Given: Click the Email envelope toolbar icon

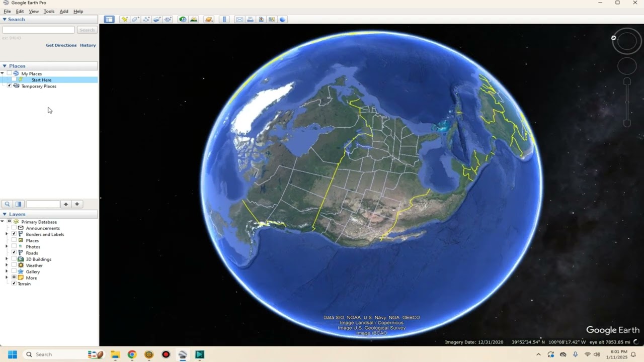Looking at the screenshot, I should pos(239,19).
